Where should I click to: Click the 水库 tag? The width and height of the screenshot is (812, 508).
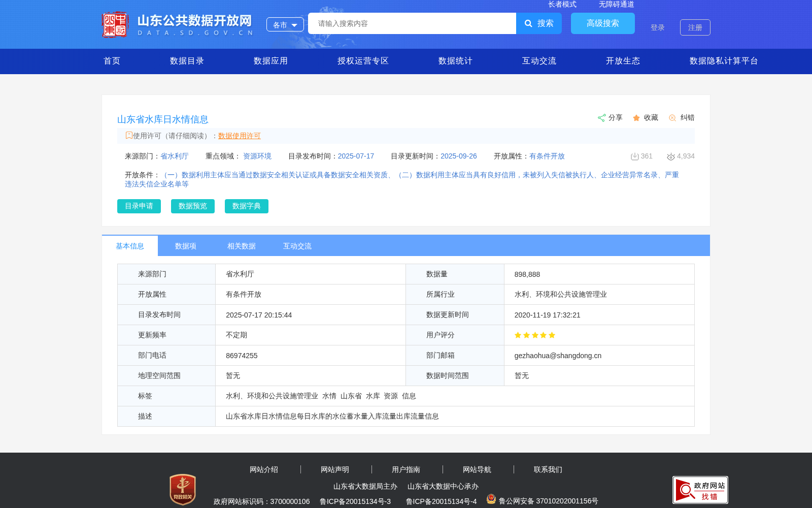tap(373, 396)
